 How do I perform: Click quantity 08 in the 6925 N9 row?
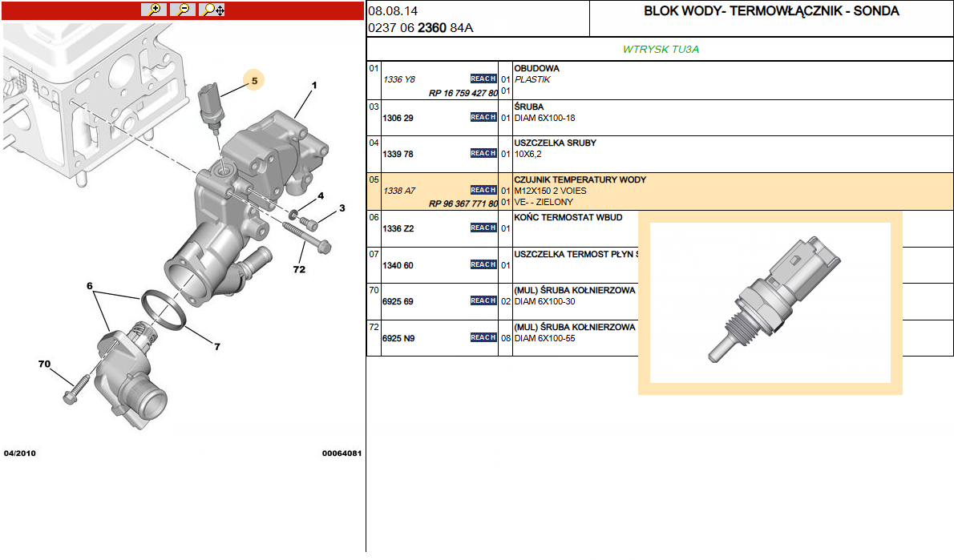(x=506, y=339)
